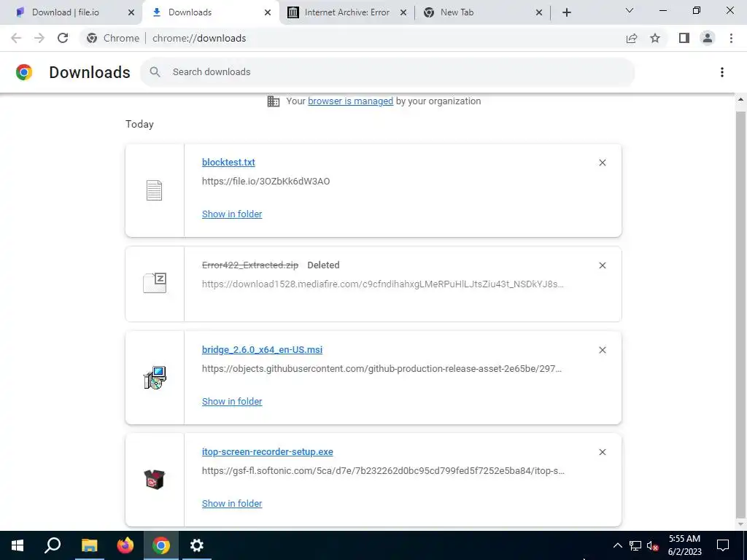747x560 pixels.
Task: Click the Chrome site info chip
Action: 113,38
